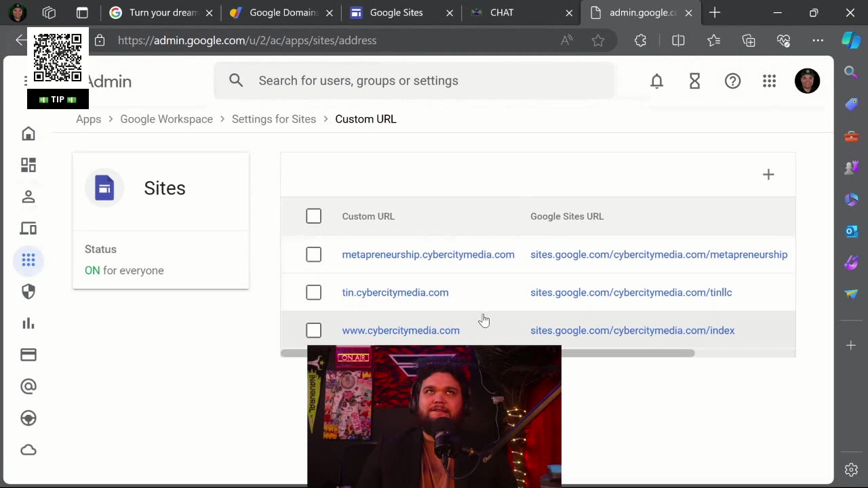This screenshot has width=868, height=488.
Task: Favorite this page with the star icon
Action: (598, 41)
